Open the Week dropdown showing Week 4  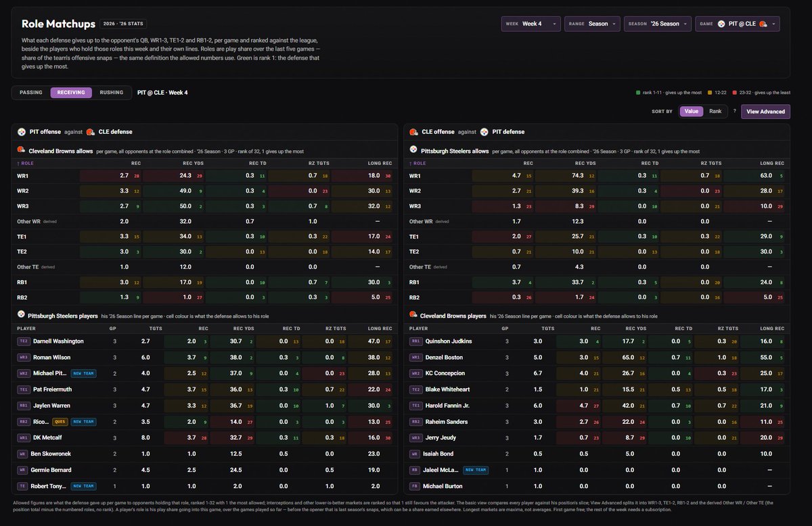(531, 24)
